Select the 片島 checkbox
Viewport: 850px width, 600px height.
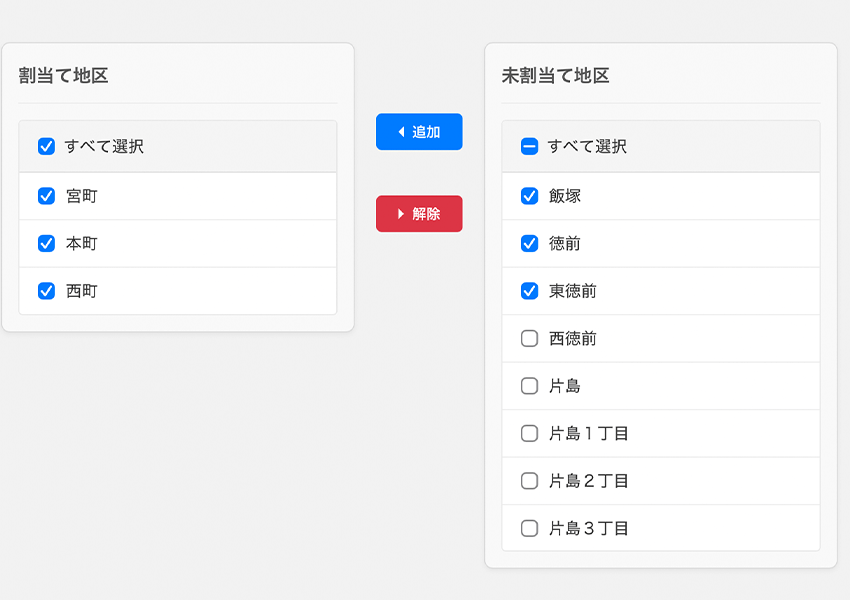click(530, 386)
